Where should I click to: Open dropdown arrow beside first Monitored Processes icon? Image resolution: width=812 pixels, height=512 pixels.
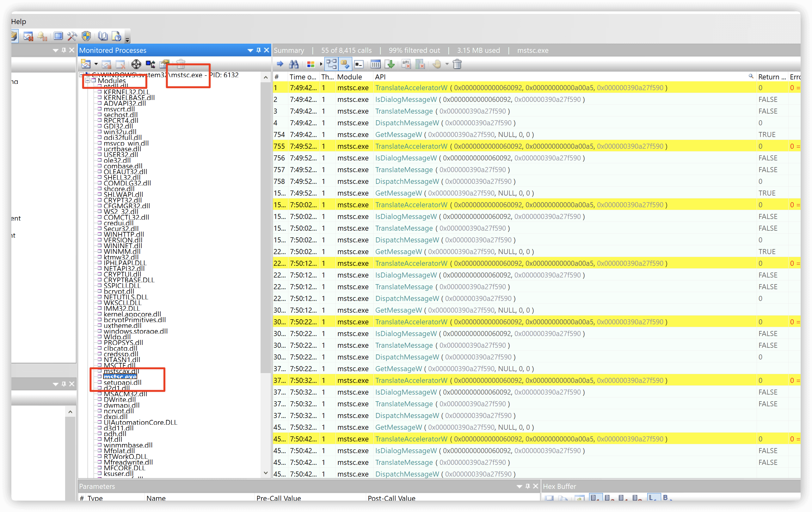pos(96,64)
